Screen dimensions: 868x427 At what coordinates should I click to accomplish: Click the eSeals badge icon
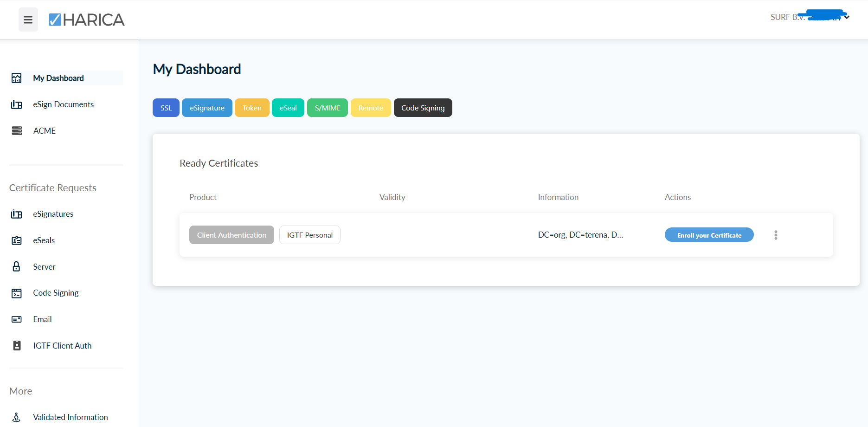tap(17, 240)
